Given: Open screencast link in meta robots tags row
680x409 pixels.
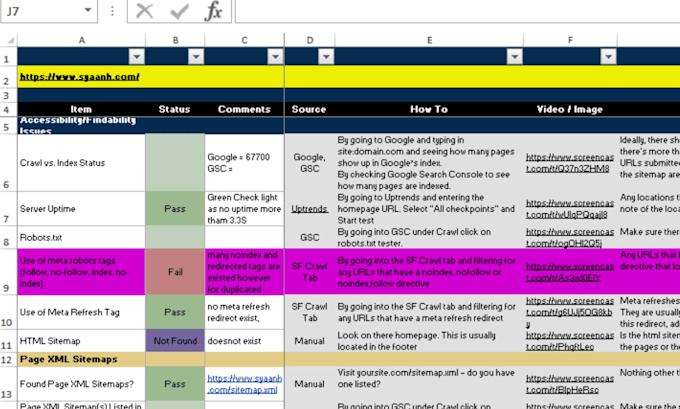Looking at the screenshot, I should [570, 272].
